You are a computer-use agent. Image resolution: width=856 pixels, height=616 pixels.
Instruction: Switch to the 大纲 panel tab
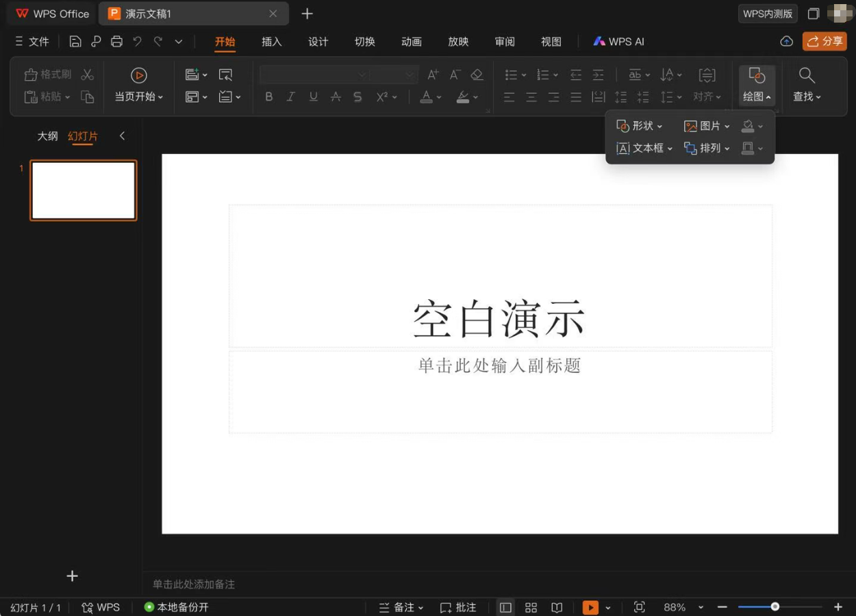[x=47, y=136]
